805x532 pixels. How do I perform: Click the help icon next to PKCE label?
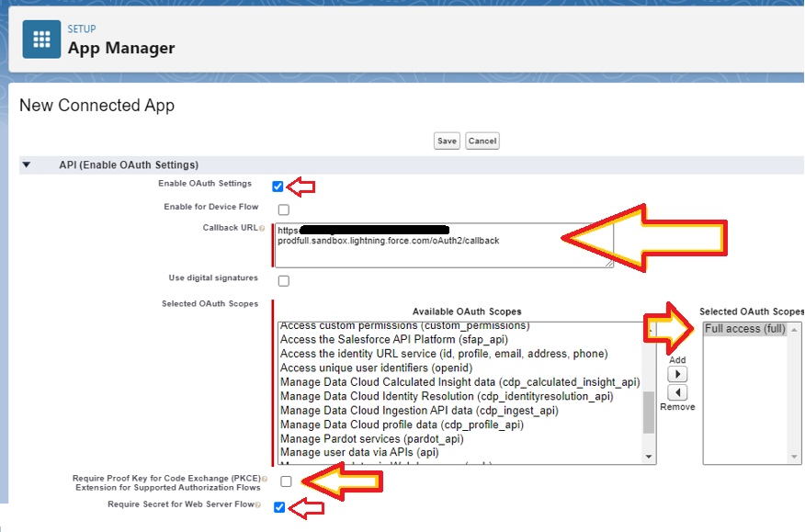pos(264,480)
